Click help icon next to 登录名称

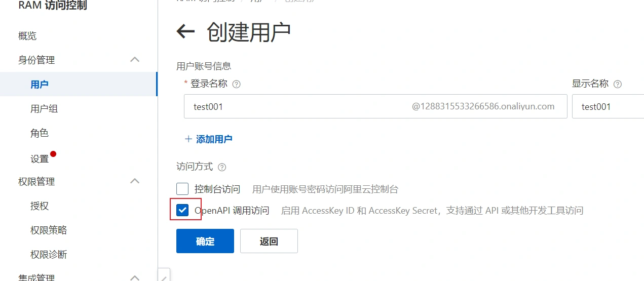[236, 84]
